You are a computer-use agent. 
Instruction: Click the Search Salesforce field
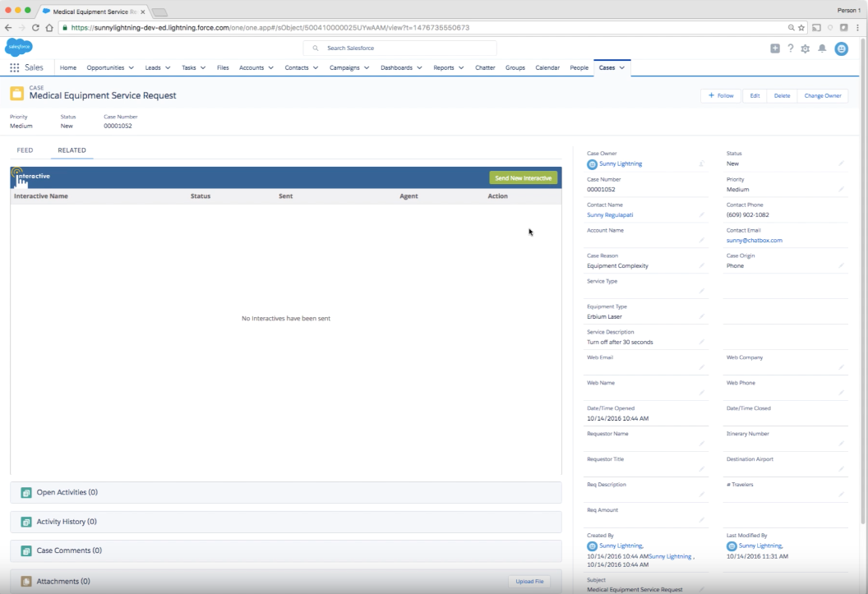[x=399, y=48]
